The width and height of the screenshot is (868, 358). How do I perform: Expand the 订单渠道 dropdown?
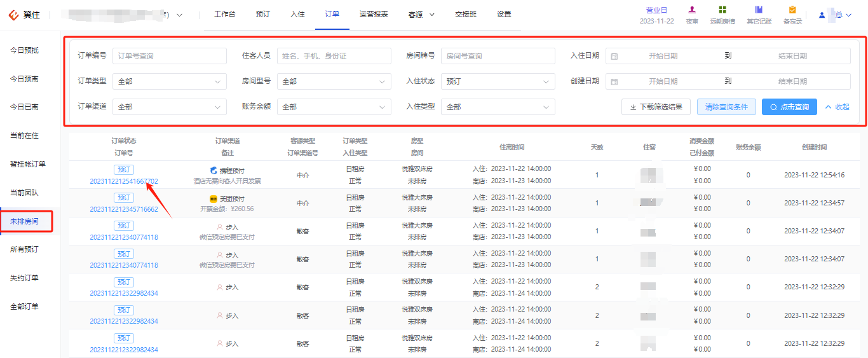170,107
